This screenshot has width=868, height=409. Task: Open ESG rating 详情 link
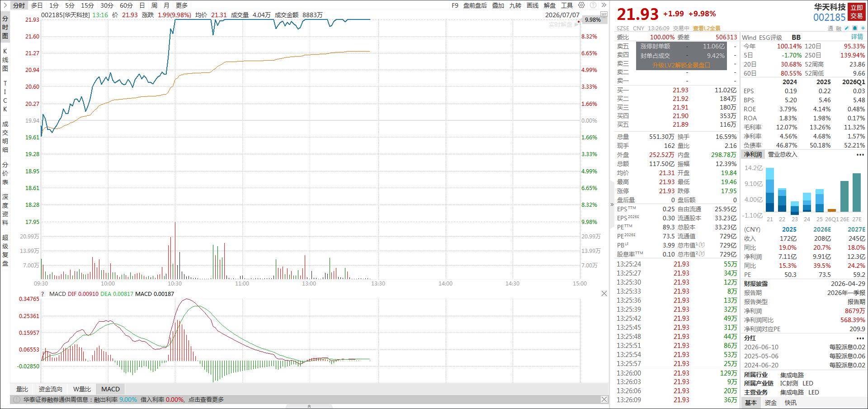click(857, 37)
